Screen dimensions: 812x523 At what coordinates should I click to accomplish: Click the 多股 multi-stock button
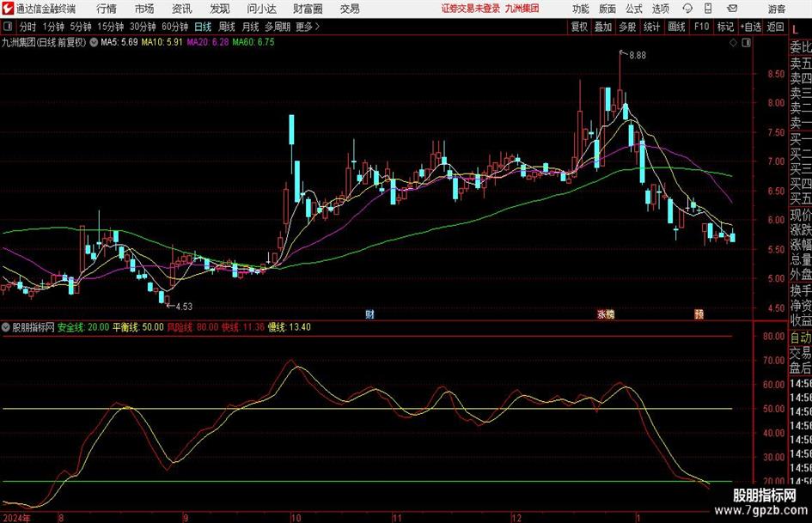point(627,27)
